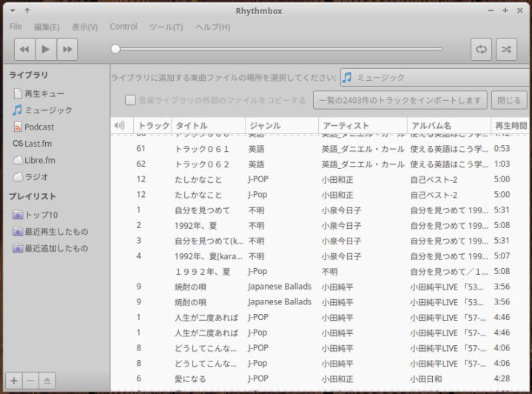Click the 閉じる button
The height and width of the screenshot is (394, 532).
tap(509, 100)
